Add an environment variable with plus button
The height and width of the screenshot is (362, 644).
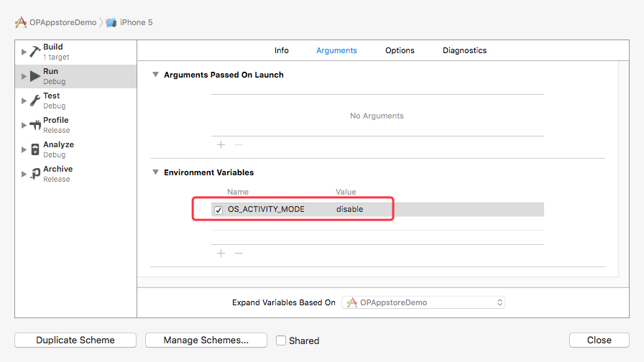coord(221,253)
